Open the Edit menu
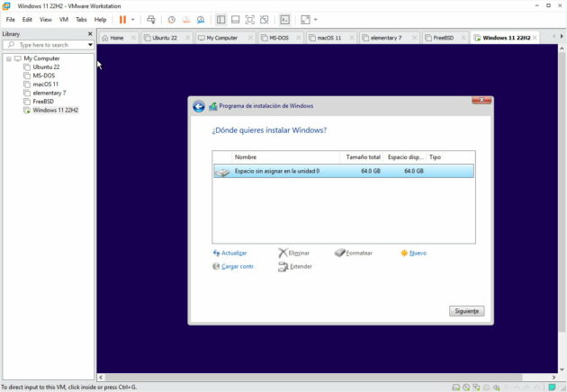567x392 pixels. click(27, 20)
